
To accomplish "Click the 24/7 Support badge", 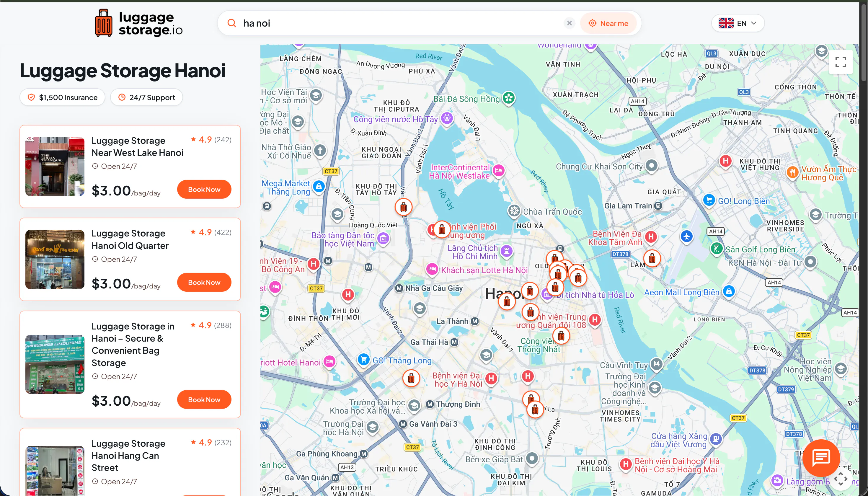I will tap(146, 97).
